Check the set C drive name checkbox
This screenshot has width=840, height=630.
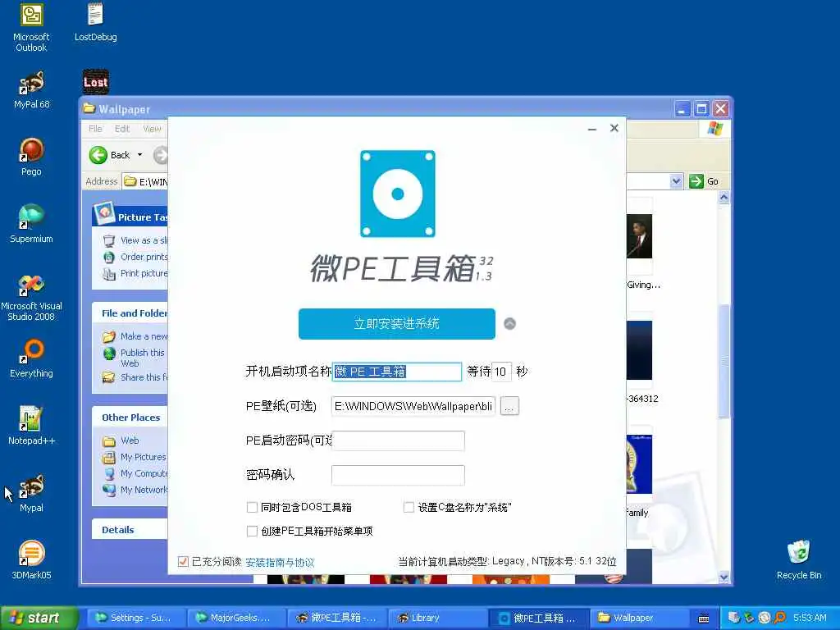click(409, 507)
